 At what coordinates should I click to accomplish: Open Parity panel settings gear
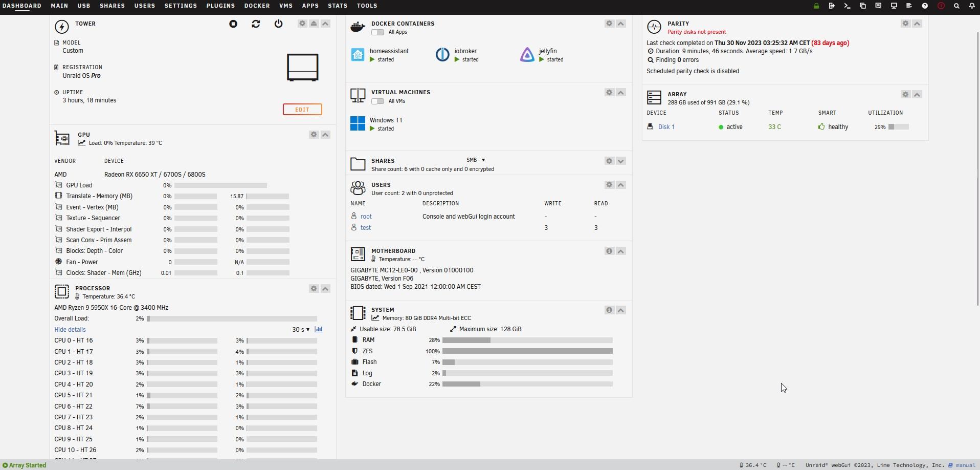pos(905,24)
